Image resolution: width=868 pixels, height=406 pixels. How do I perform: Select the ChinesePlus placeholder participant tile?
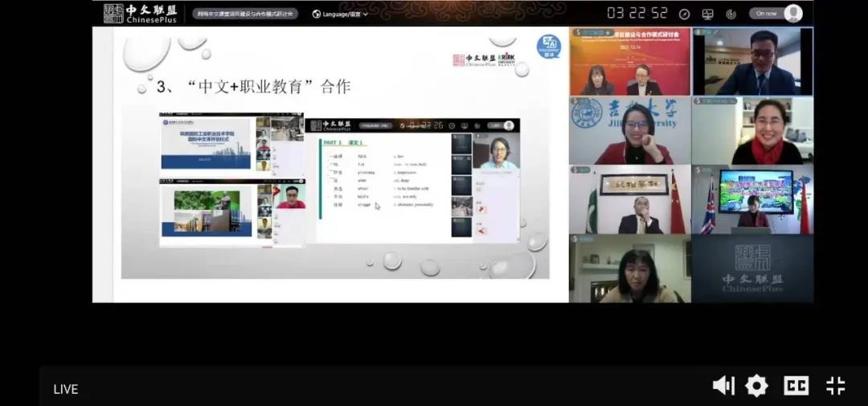752,269
